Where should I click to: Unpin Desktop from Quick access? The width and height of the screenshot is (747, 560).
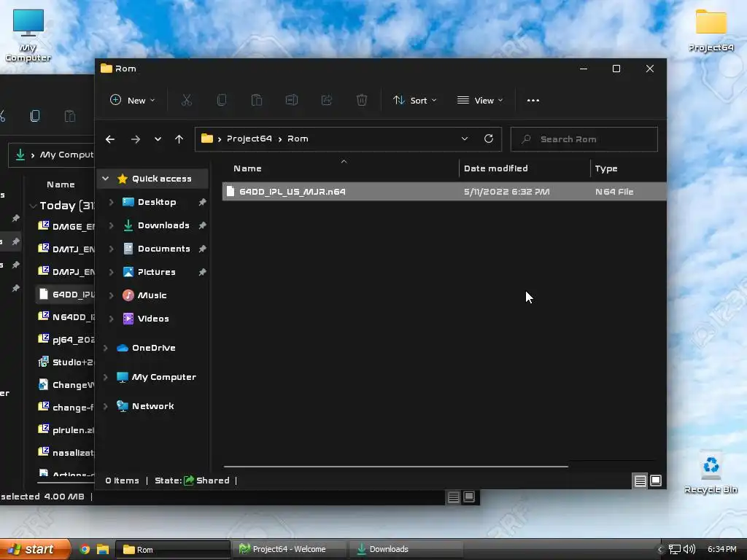point(203,202)
